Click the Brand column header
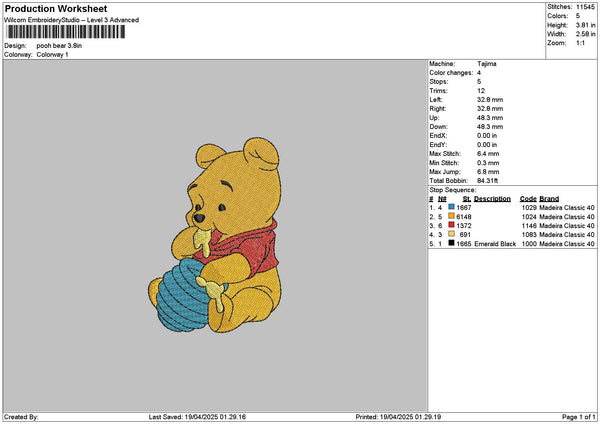Image resolution: width=600 pixels, height=424 pixels. (549, 199)
